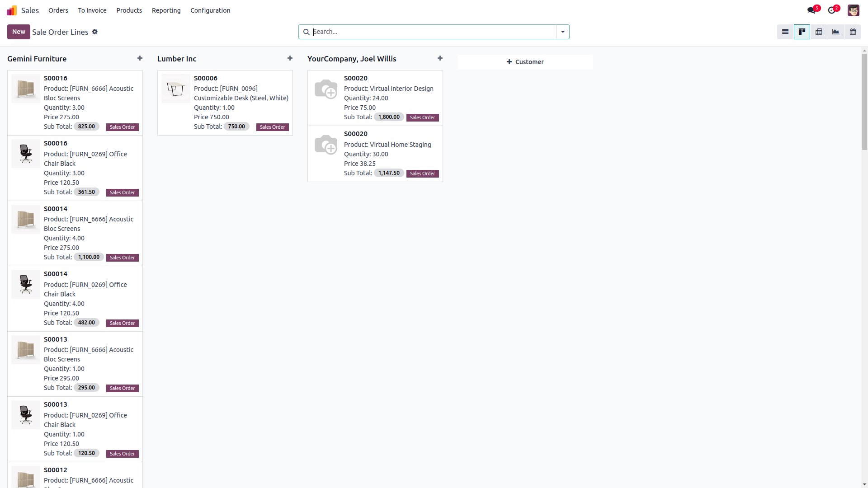Open the To Invoice menu
Screen dimensions: 868x488
92,10
